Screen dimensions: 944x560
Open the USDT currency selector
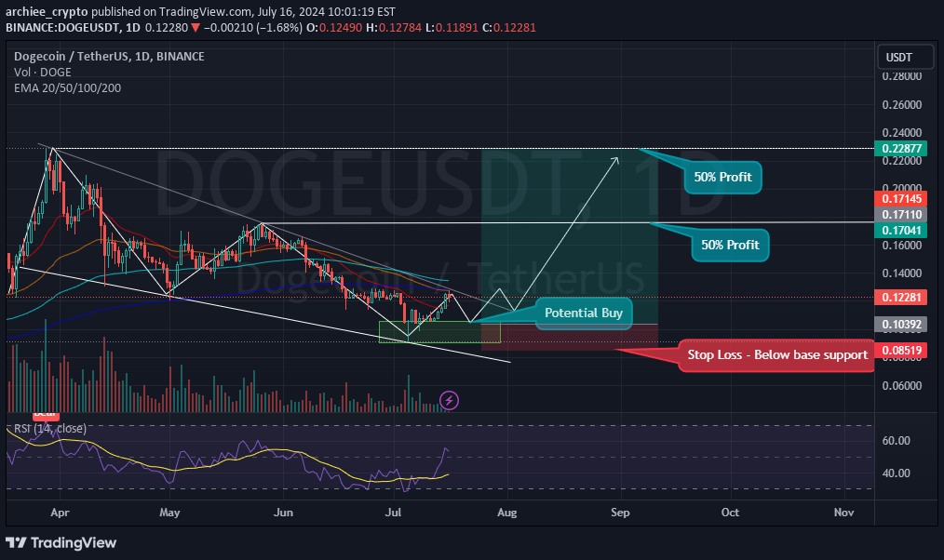coord(905,57)
